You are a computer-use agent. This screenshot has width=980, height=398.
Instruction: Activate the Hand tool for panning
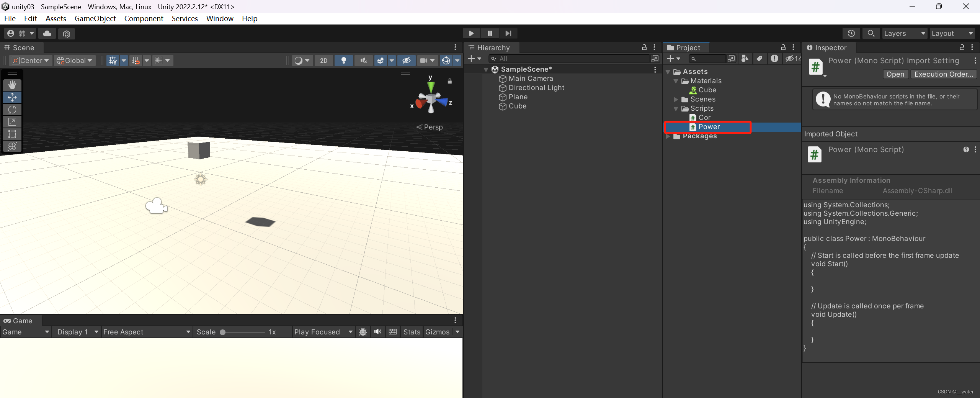point(12,85)
